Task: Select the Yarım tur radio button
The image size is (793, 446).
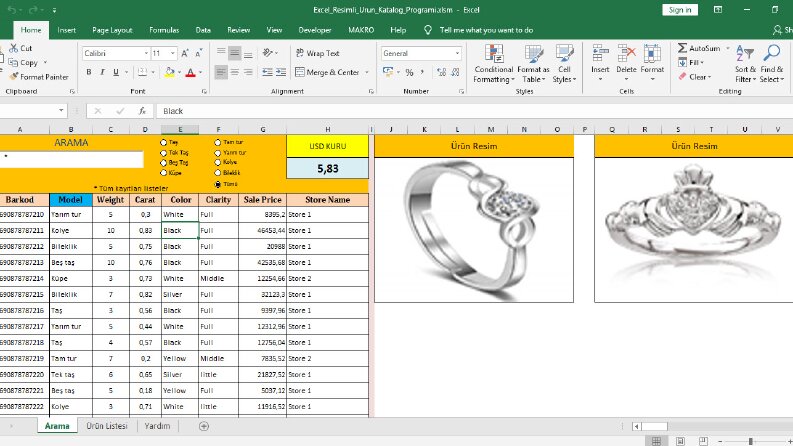Action: [x=217, y=153]
